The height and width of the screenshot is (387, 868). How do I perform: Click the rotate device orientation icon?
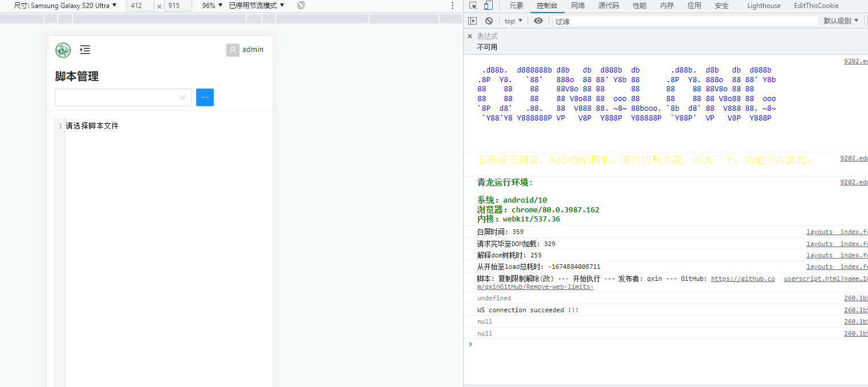coord(301,5)
